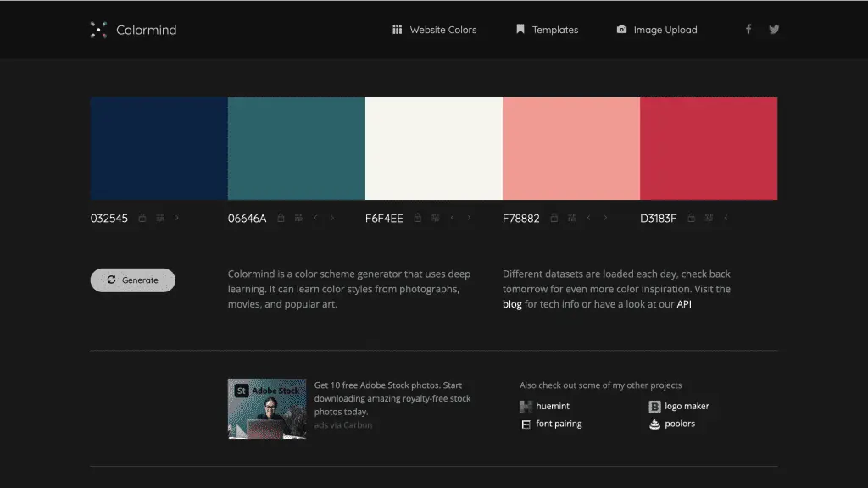
Task: Select the dark navy 032545 swatch
Action: [159, 148]
